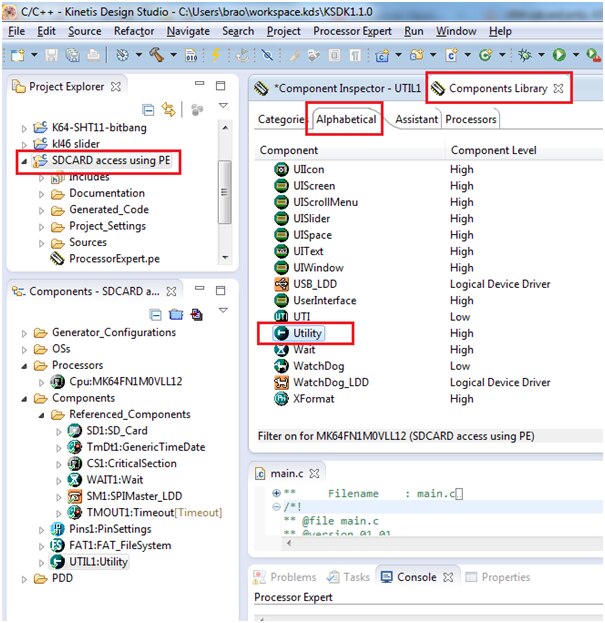Switch to the Alphabetical tab
Image resolution: width=605 pixels, height=623 pixels.
[346, 120]
